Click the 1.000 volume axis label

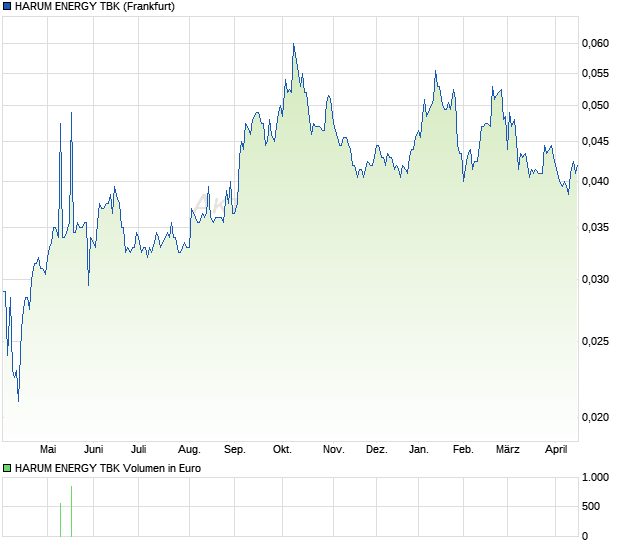(x=595, y=478)
